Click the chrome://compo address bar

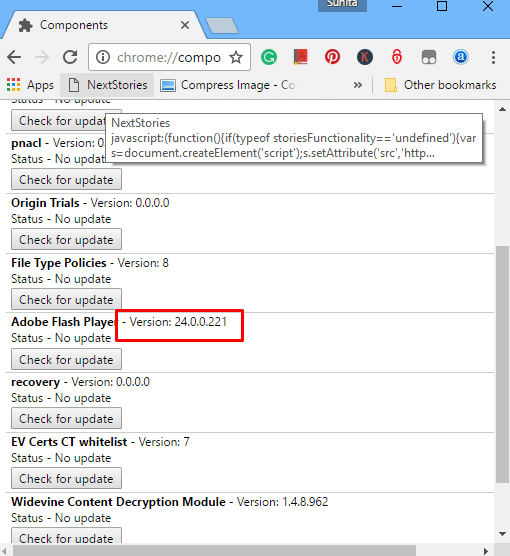[x=169, y=57]
